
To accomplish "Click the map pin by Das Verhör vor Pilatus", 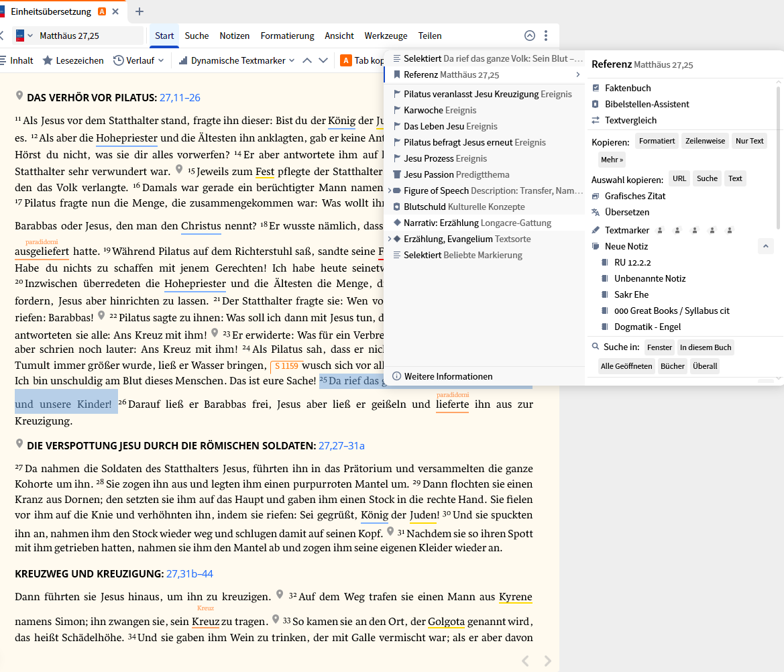I will pyautogui.click(x=19, y=95).
